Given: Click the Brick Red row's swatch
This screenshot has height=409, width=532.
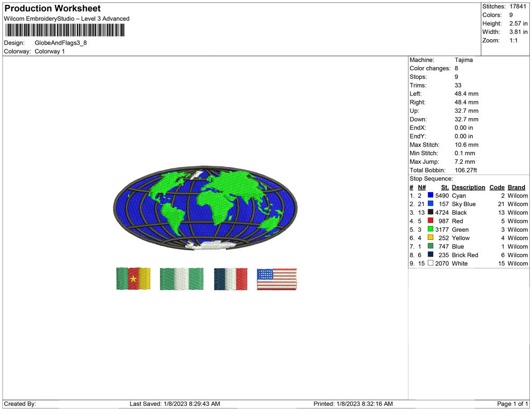Looking at the screenshot, I should (x=430, y=255).
